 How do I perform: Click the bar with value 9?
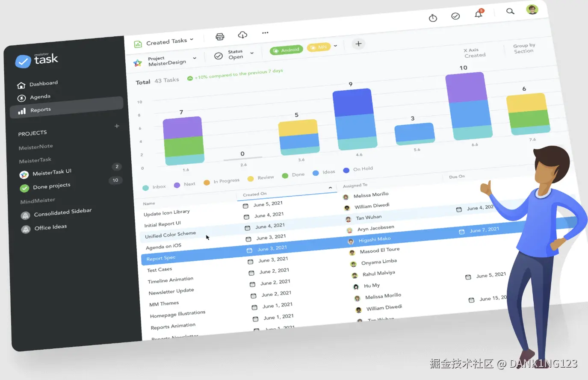(355, 119)
